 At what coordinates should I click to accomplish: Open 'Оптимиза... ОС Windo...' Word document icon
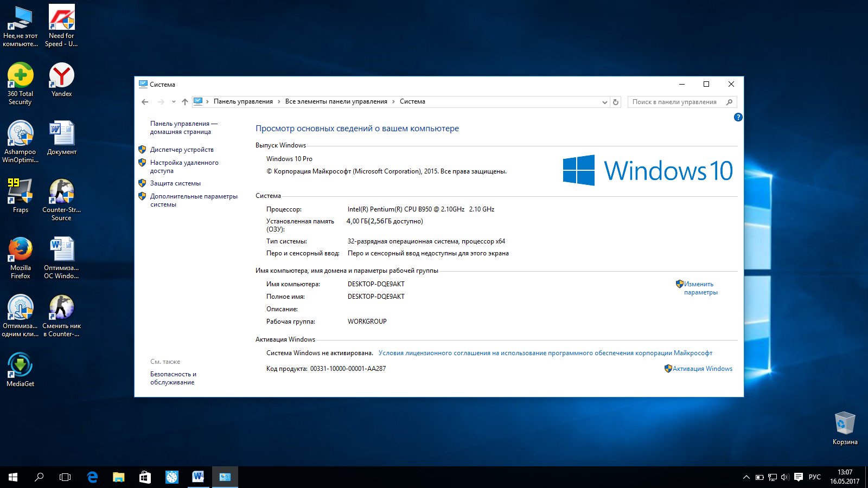point(61,258)
